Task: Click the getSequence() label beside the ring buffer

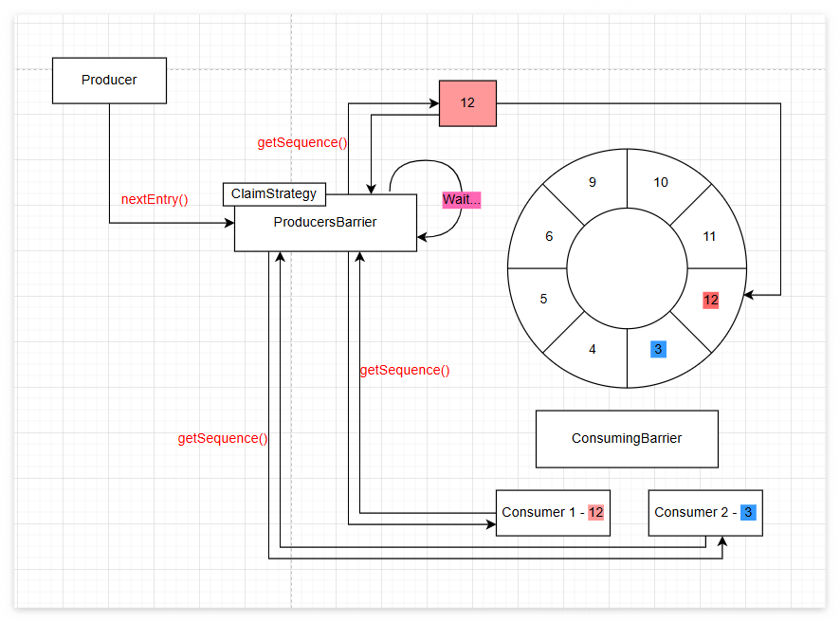Action: tap(405, 370)
